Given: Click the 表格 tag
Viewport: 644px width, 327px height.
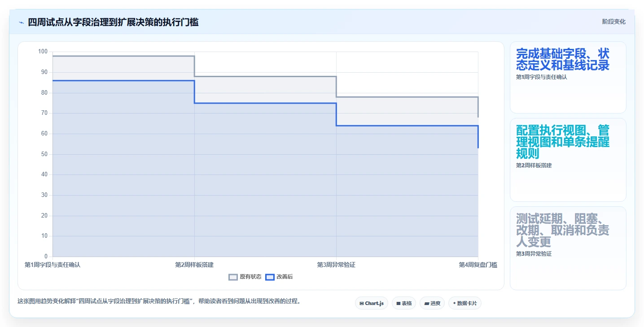Looking at the screenshot, I should (x=404, y=303).
